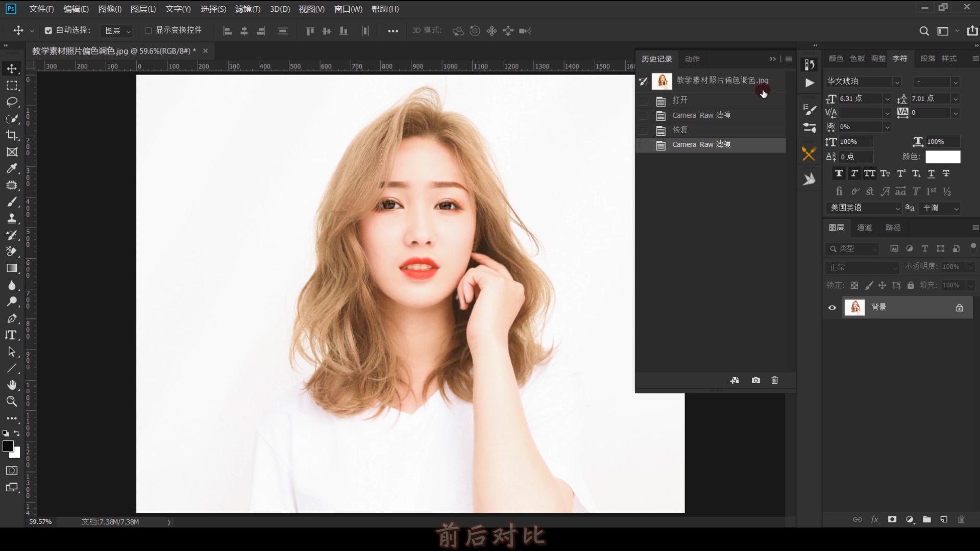The height and width of the screenshot is (551, 980).
Task: Select the 打开 history state
Action: 680,100
